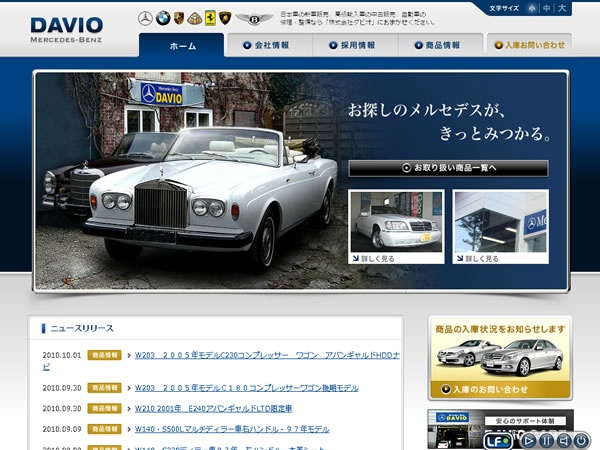
Task: Open the 入庫お問い合わせ tab
Action: 530,45
